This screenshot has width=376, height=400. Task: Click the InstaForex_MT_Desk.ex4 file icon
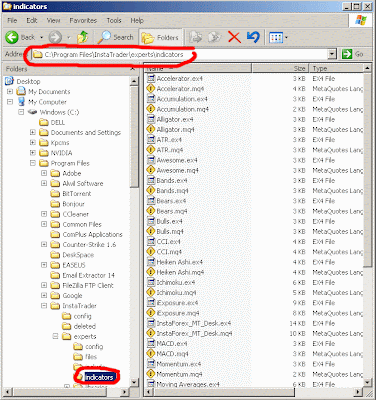coord(151,323)
